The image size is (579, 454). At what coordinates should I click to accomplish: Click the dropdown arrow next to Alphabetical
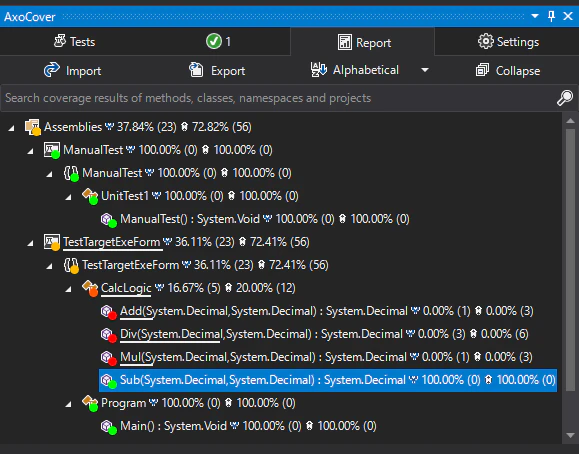click(x=425, y=70)
